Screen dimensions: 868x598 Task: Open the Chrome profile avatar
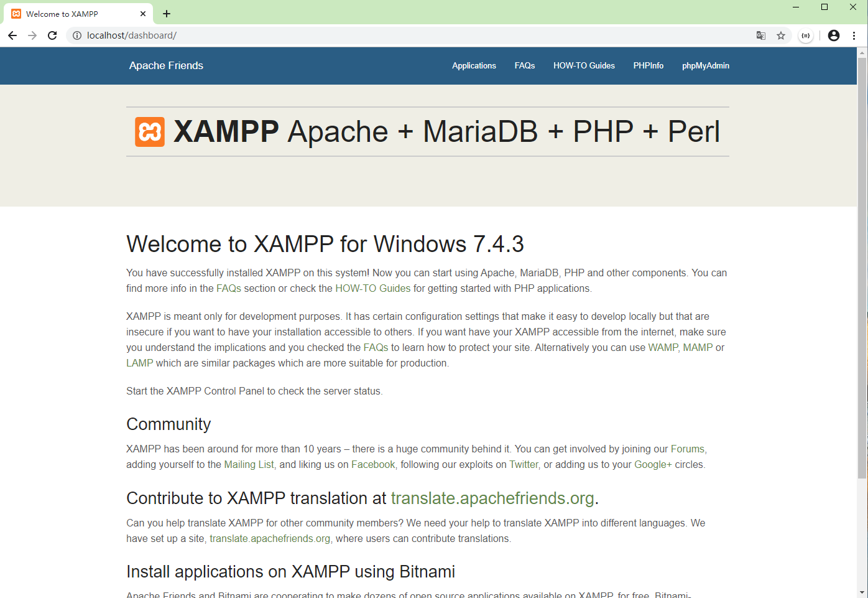tap(834, 35)
